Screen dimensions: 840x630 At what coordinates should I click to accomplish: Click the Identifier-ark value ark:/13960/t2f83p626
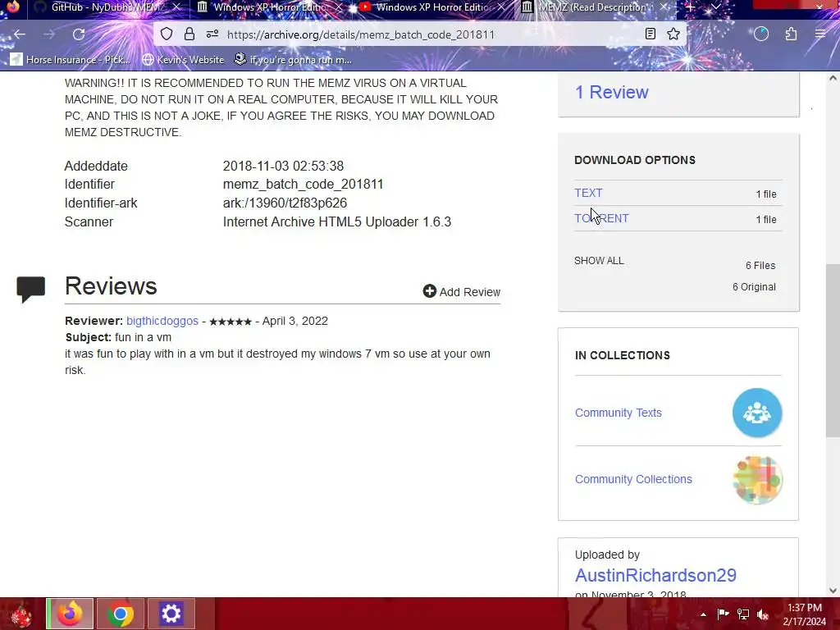pos(285,203)
